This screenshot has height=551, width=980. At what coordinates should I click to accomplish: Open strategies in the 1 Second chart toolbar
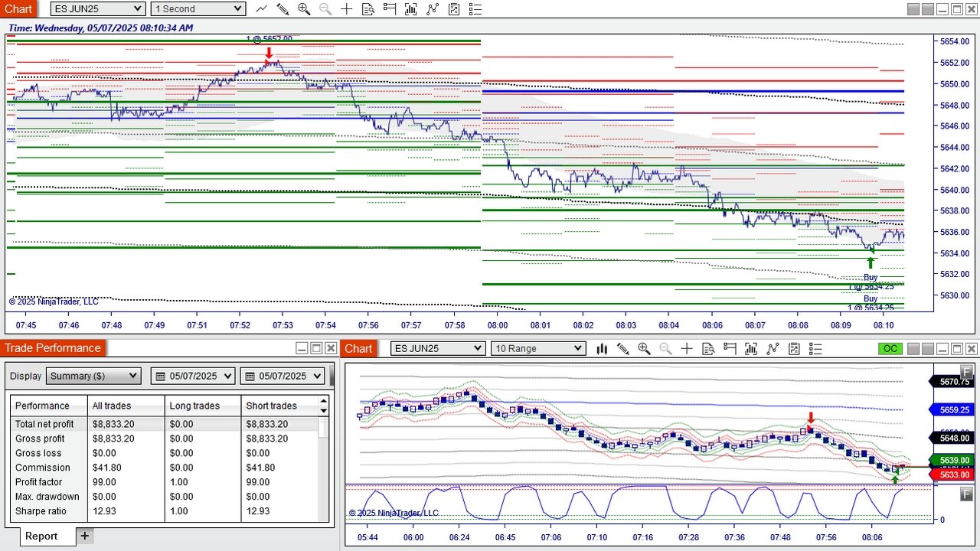click(x=433, y=9)
